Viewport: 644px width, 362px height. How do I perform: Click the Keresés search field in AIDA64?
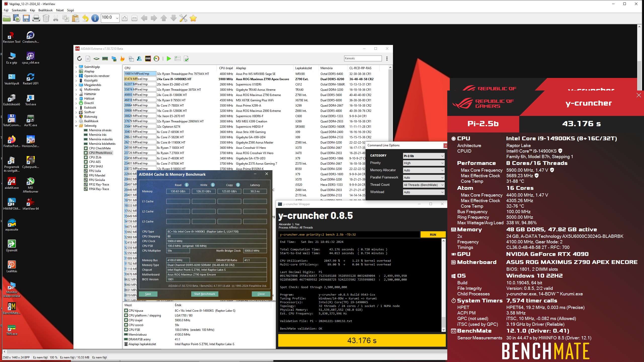363,58
